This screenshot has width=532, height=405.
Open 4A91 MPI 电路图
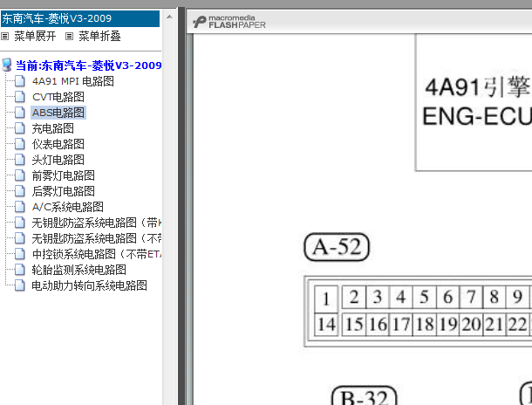tap(73, 81)
